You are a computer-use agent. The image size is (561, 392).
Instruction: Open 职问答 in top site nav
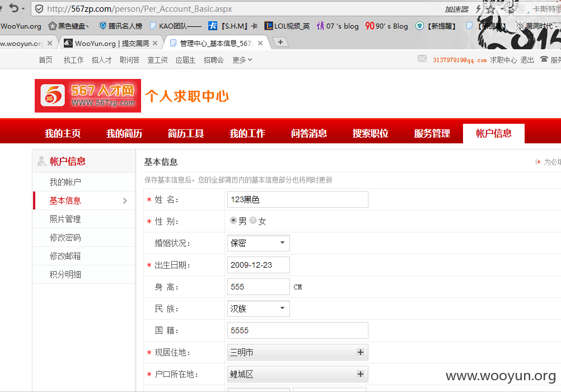129,60
